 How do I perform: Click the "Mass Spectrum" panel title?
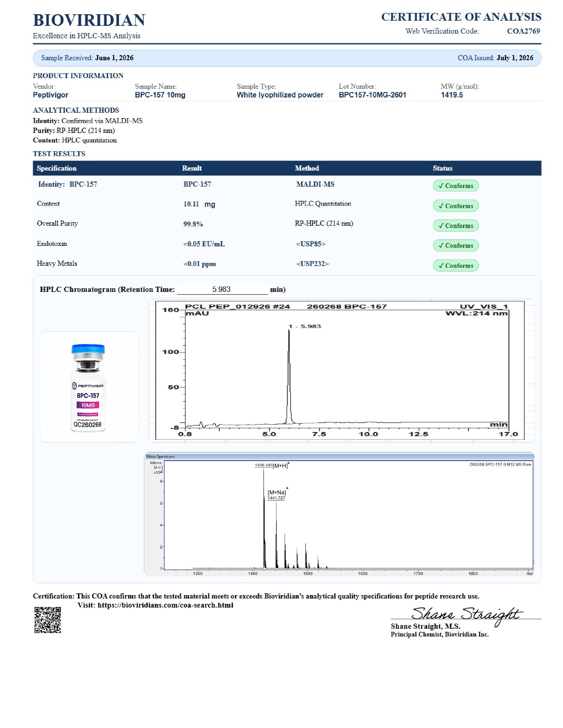(x=160, y=457)
